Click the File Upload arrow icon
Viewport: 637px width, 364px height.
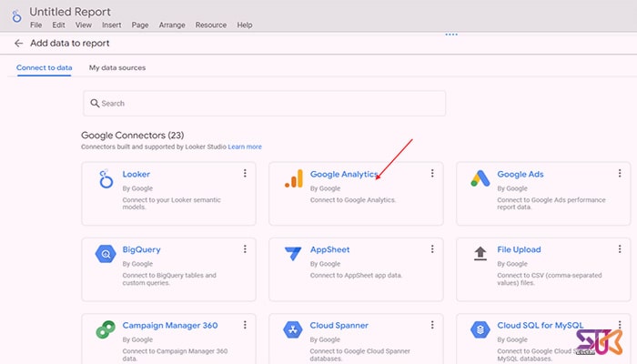pos(480,254)
